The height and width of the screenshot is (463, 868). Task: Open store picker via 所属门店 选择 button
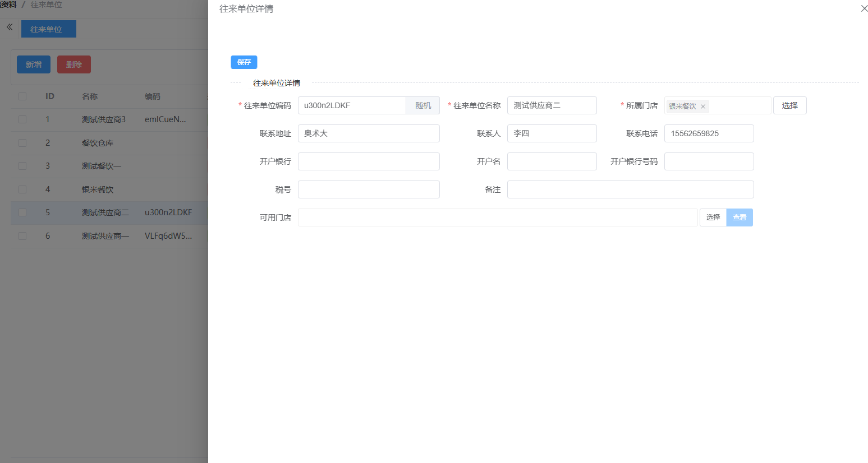click(789, 105)
